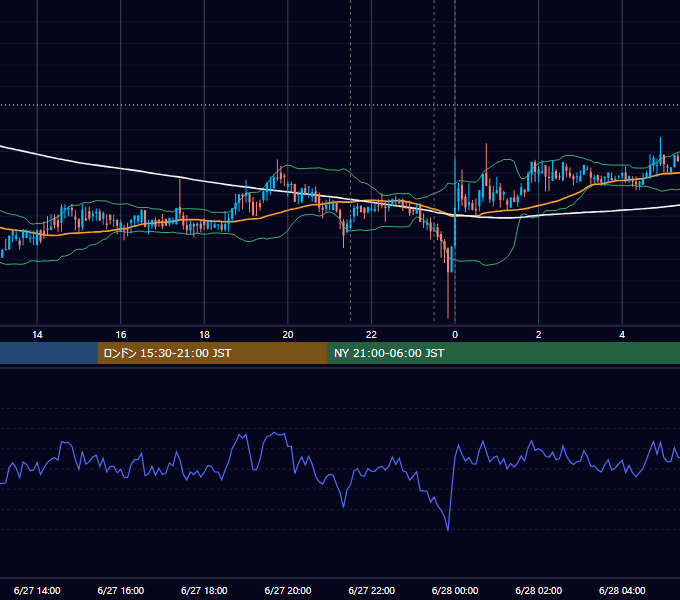680x600 pixels.
Task: Click the ロンドン 15:30-21:00 JST session bar
Action: point(212,353)
